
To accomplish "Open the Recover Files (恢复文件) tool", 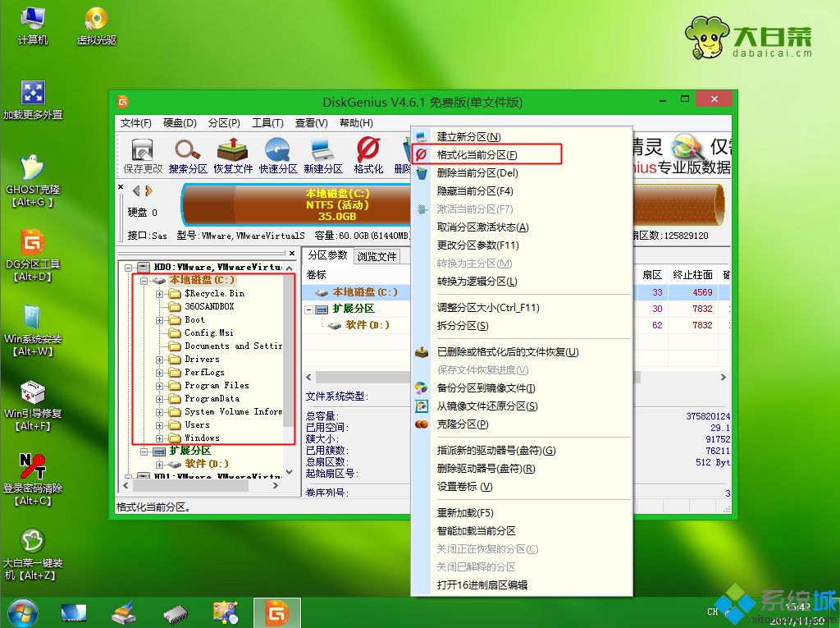I will pyautogui.click(x=233, y=155).
